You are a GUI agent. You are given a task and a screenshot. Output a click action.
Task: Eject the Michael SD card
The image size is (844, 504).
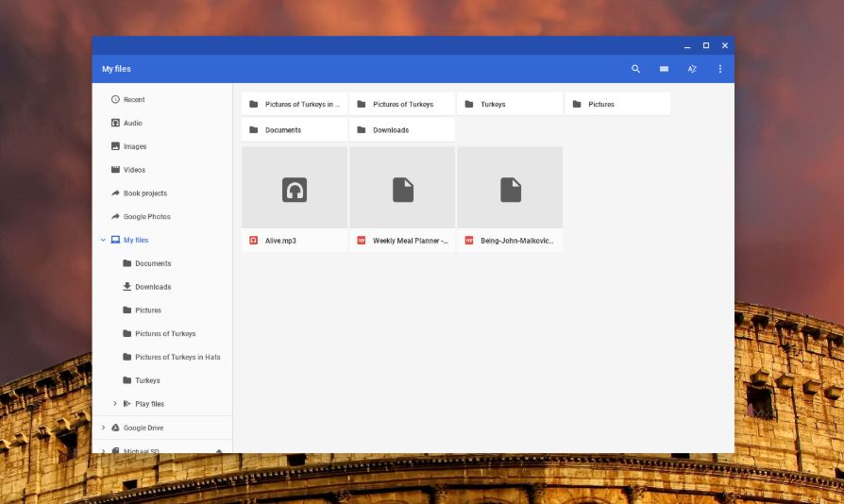pos(219,451)
